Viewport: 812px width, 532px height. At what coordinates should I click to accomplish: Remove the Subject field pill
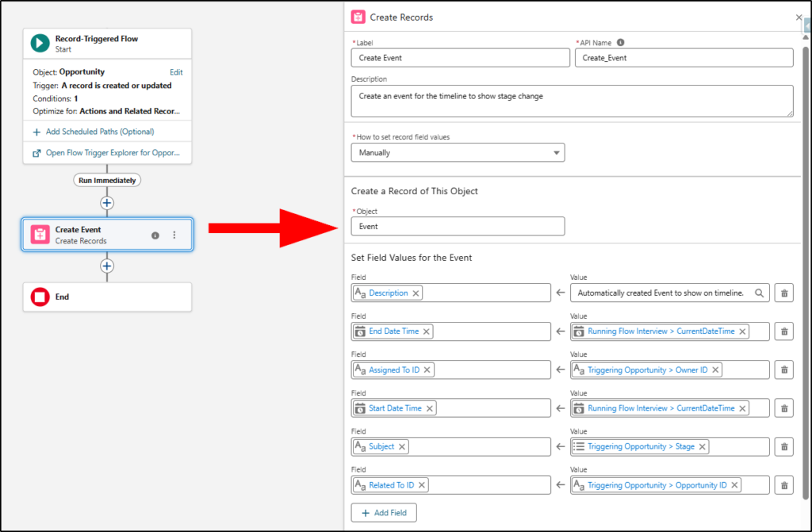tap(402, 447)
